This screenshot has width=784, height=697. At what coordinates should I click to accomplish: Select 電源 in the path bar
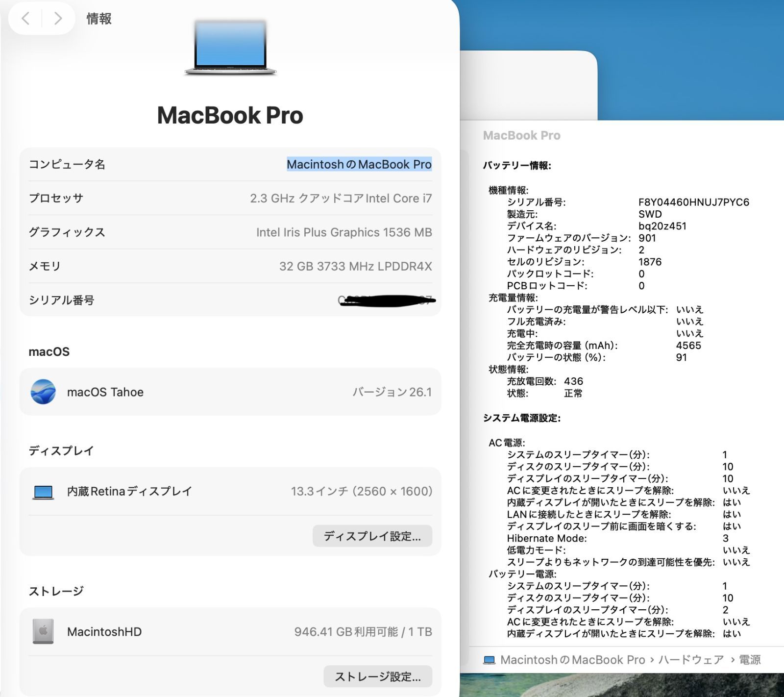750,660
